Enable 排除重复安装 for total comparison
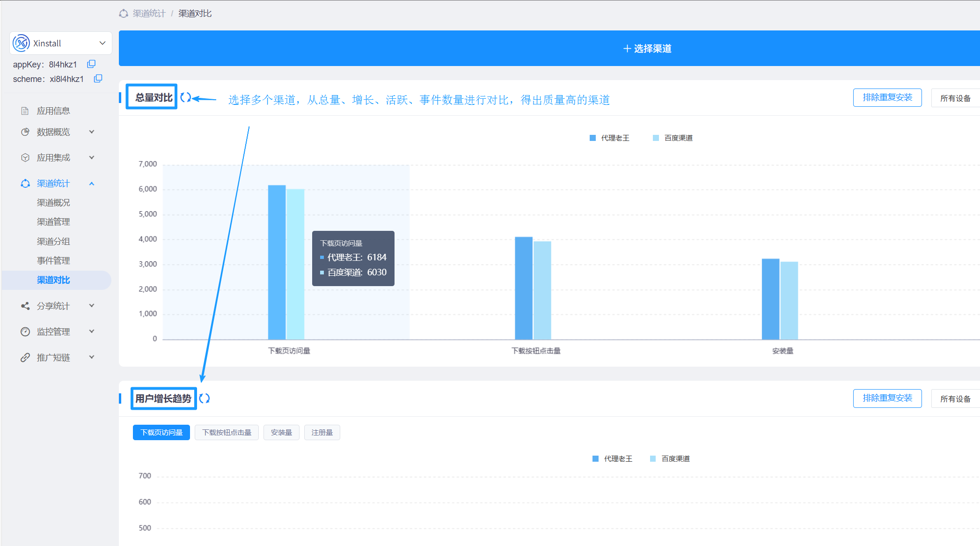 887,97
